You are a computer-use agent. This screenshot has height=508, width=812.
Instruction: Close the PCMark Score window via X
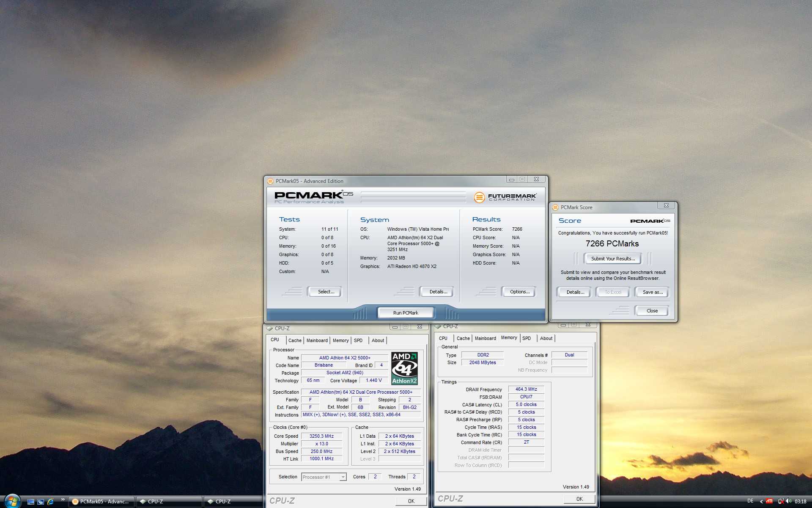point(666,205)
